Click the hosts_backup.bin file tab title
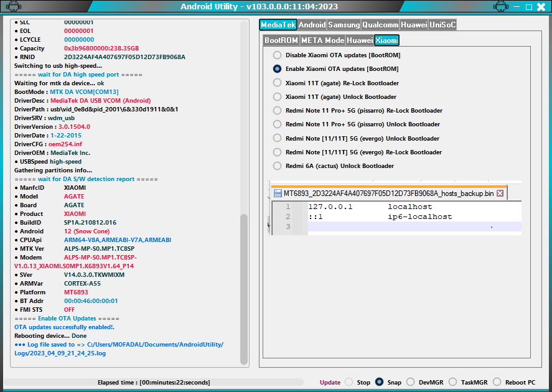The width and height of the screenshot is (552, 392). pos(389,194)
